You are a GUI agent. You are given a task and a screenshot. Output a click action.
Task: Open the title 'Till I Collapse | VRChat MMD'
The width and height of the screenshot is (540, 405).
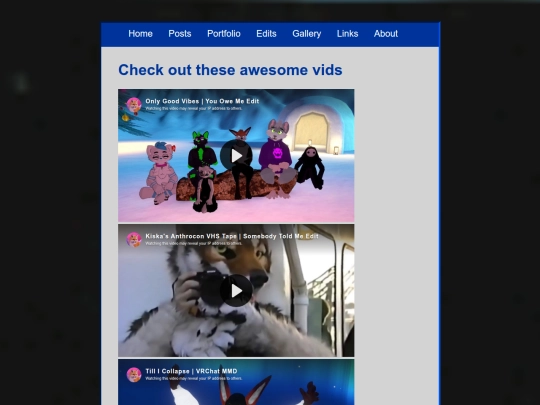coord(191,371)
